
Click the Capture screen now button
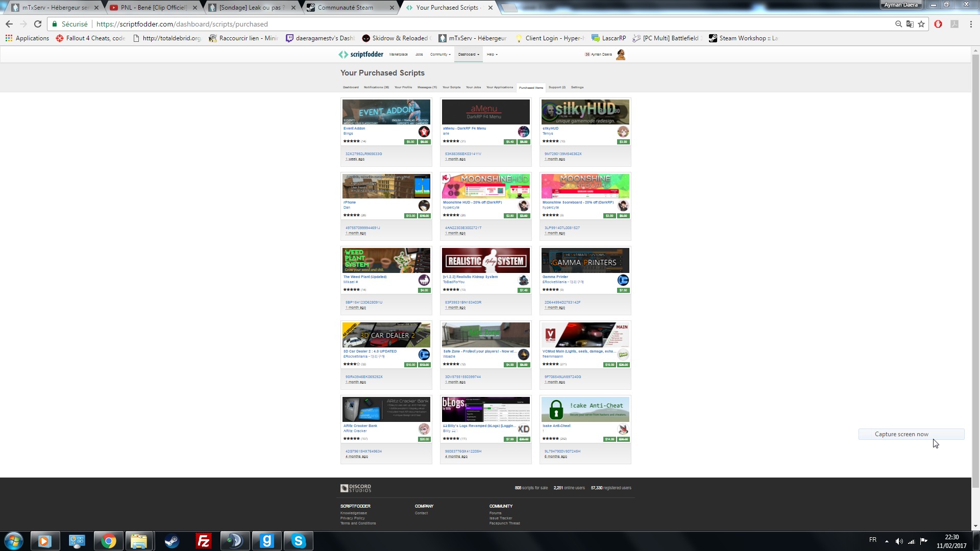click(912, 434)
